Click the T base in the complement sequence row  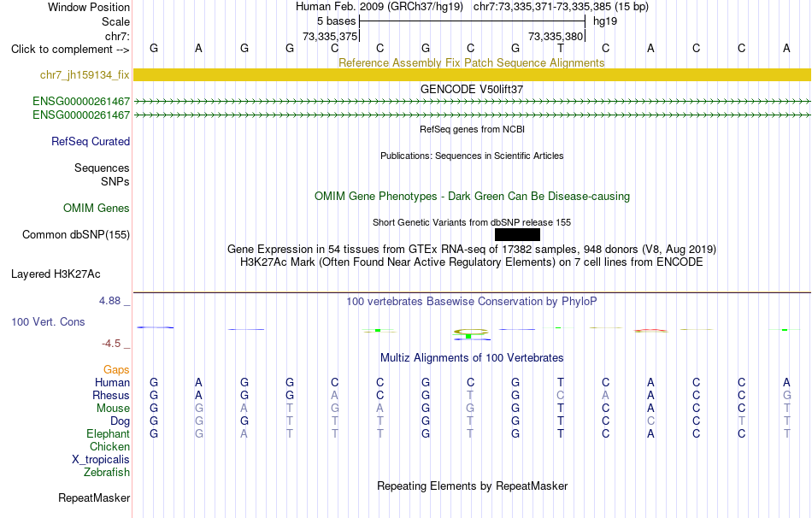click(561, 49)
